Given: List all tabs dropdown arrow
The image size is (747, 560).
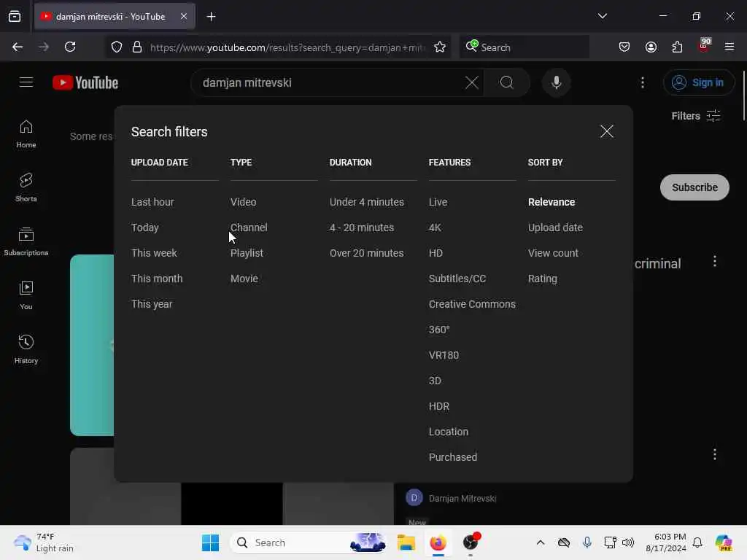Looking at the screenshot, I should [602, 16].
